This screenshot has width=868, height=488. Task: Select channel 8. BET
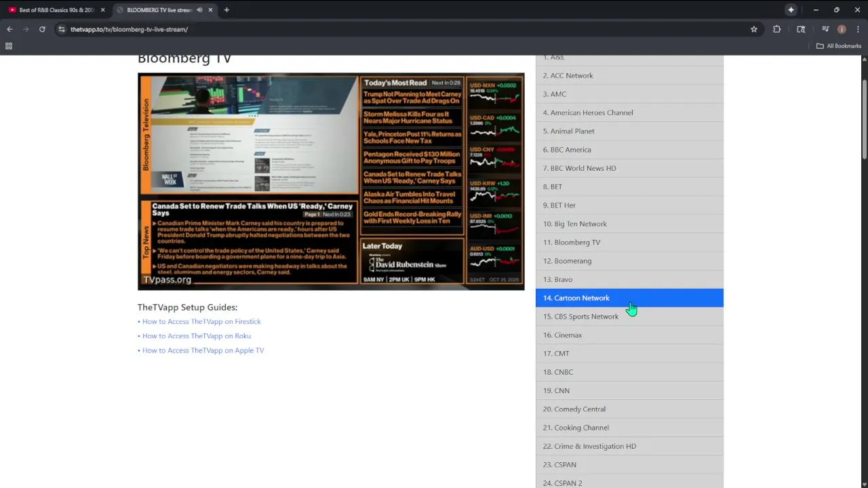[x=629, y=186]
